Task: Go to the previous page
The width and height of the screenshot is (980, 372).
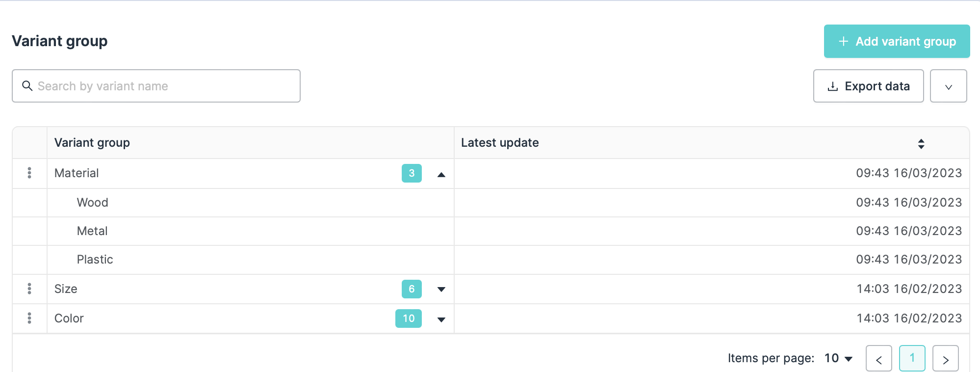Action: [878, 359]
